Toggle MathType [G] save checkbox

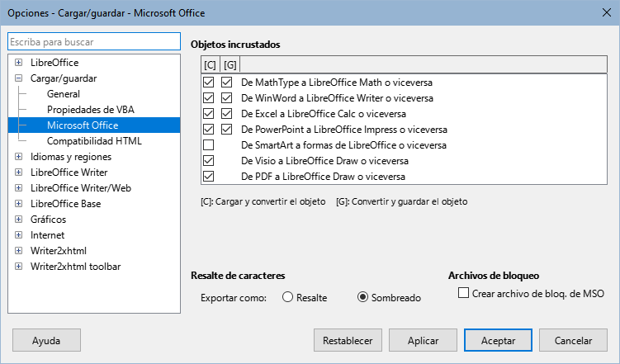pyautogui.click(x=226, y=83)
